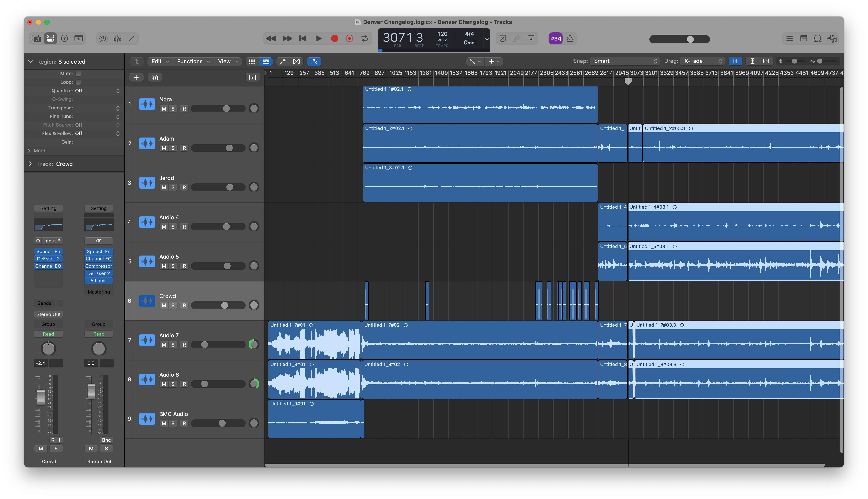Expand the Track Crowd disclosure triangle
Image resolution: width=868 pixels, height=499 pixels.
(x=30, y=164)
